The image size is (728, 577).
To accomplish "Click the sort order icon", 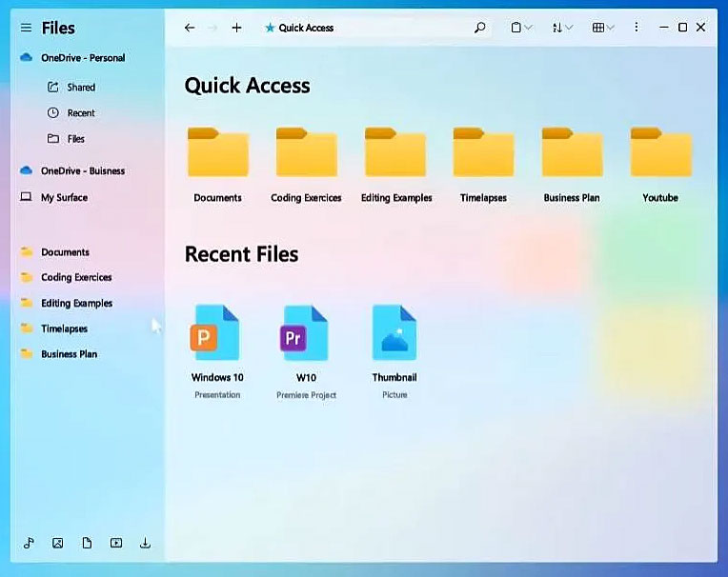I will tap(557, 28).
